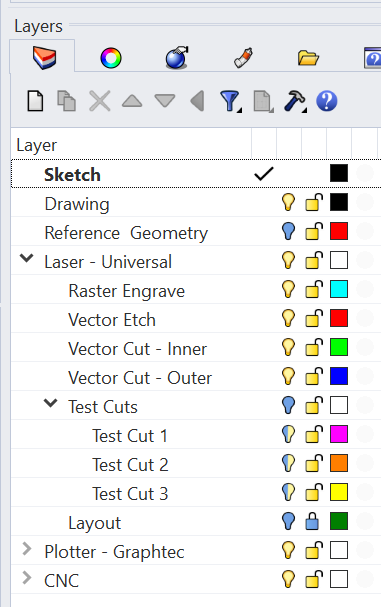Screen dimensions: 381x607
Task: Collapse the Laser - Universal layer group
Action: click(x=27, y=258)
